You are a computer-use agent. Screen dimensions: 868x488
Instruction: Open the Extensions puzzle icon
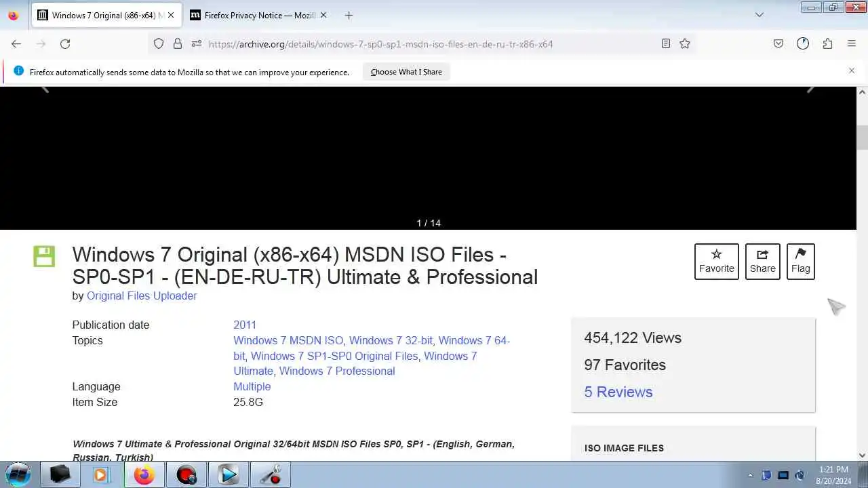click(x=827, y=43)
